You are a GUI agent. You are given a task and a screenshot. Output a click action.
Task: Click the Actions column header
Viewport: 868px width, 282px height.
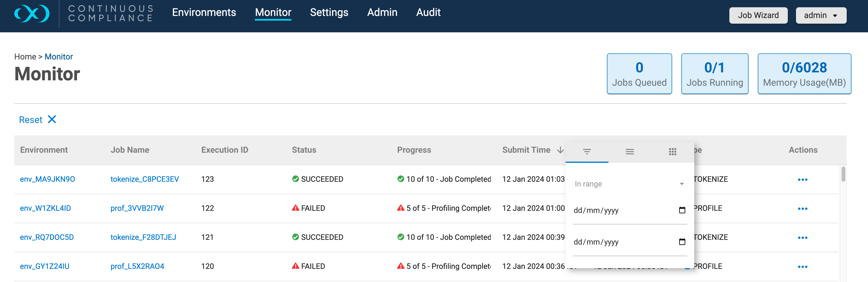(x=803, y=150)
